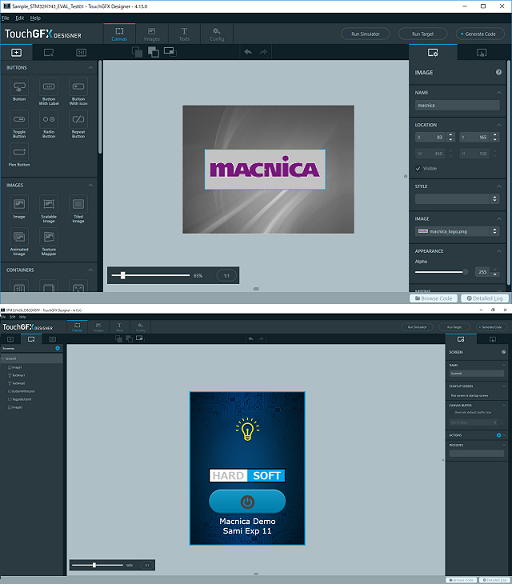Viewport: 512px width, 584px height.
Task: Click the Alpha slider handle
Action: (x=465, y=272)
